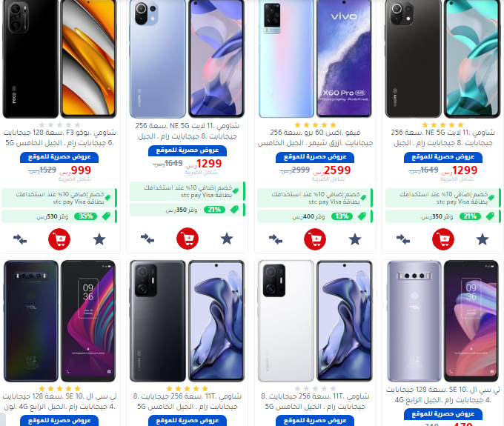Select the stc pay discount banner under Vivo
This screenshot has height=426, width=504.
pos(315,198)
